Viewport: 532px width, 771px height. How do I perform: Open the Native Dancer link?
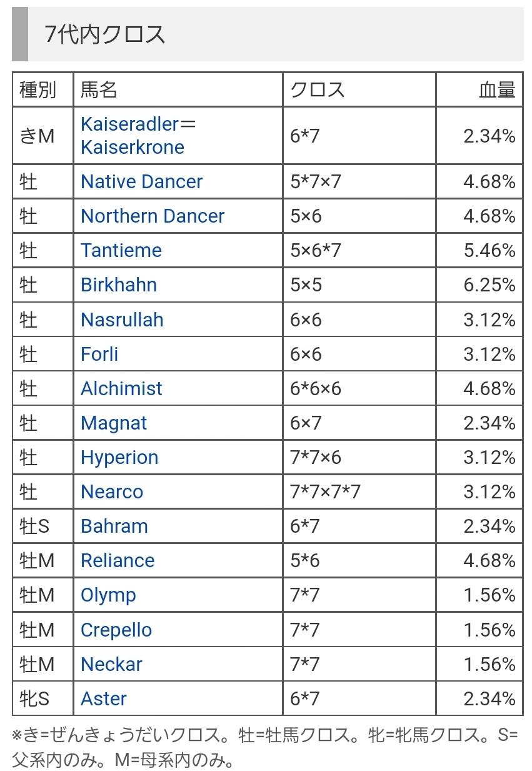[x=141, y=182]
